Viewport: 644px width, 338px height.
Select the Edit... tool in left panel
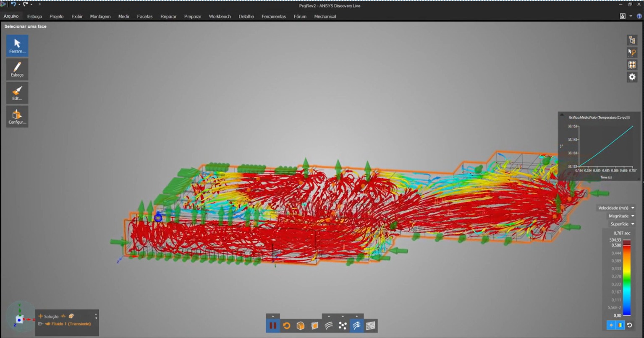tap(17, 93)
